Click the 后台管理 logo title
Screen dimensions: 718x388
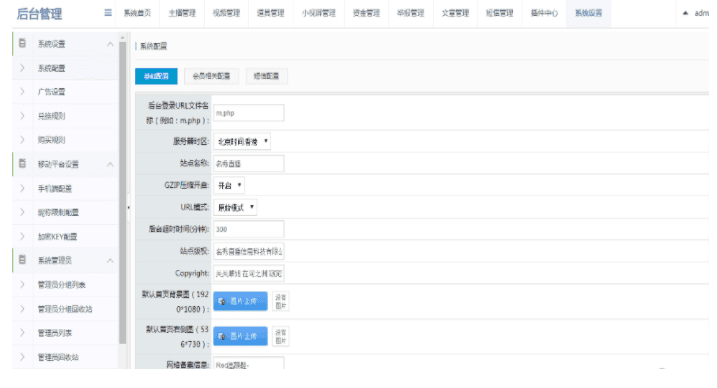click(x=39, y=14)
